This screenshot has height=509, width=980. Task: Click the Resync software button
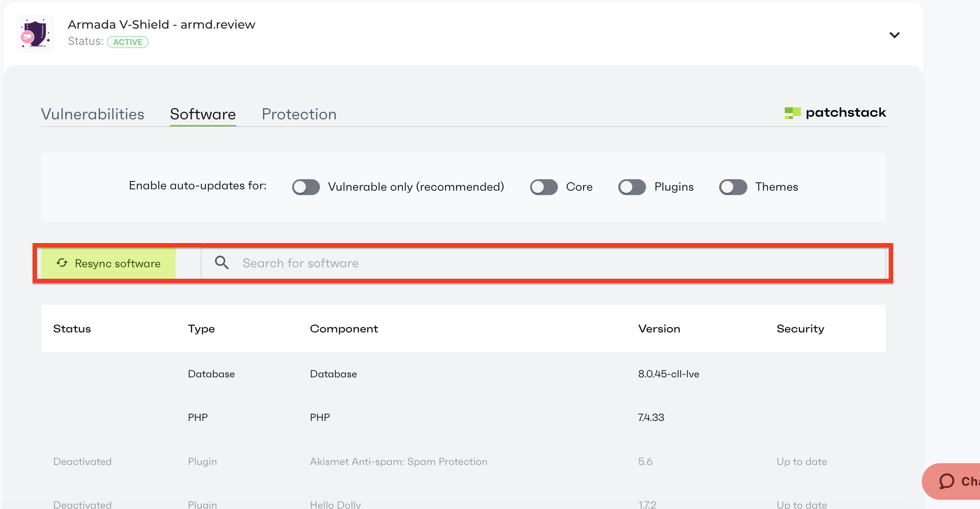[x=108, y=263]
